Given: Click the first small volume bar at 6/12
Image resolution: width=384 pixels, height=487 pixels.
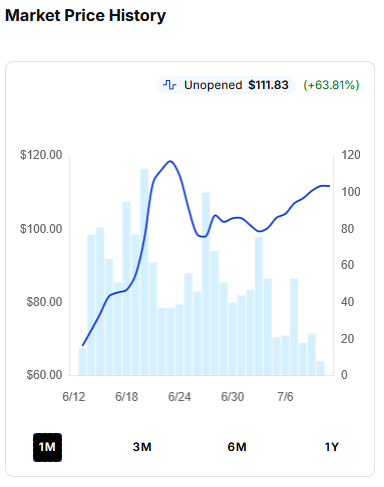Looking at the screenshot, I should pyautogui.click(x=82, y=362).
